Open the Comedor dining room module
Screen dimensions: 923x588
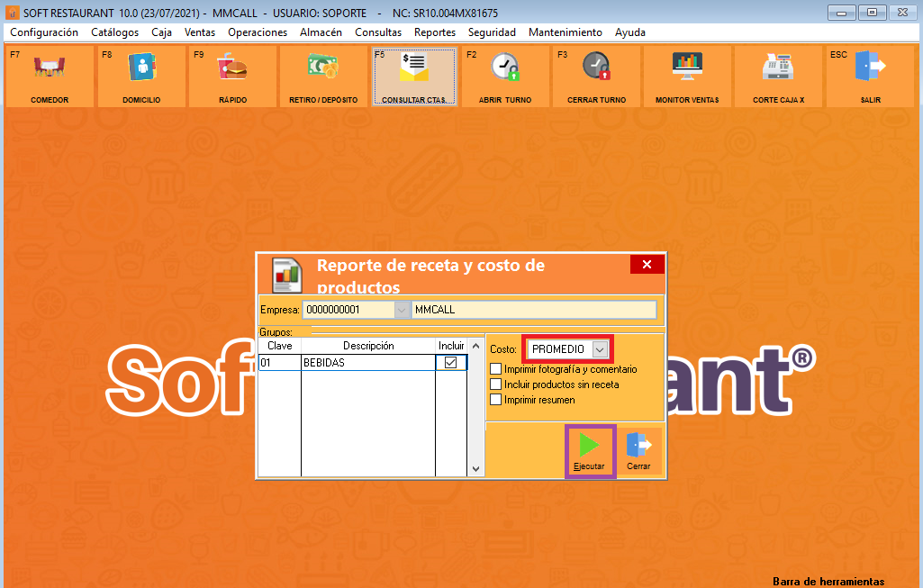coord(50,77)
